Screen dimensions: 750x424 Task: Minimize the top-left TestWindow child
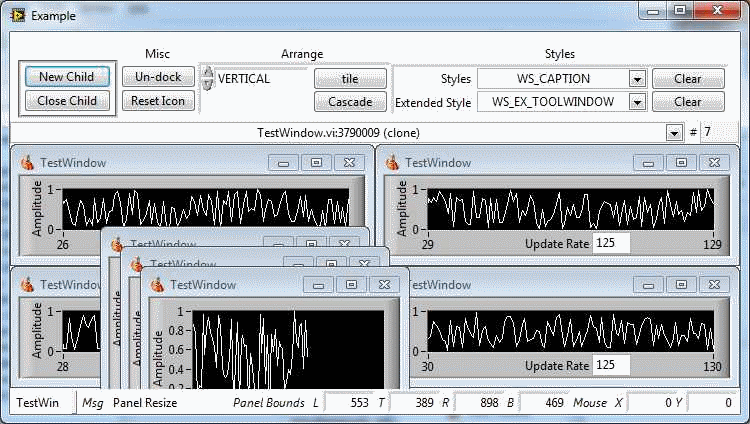pos(283,162)
